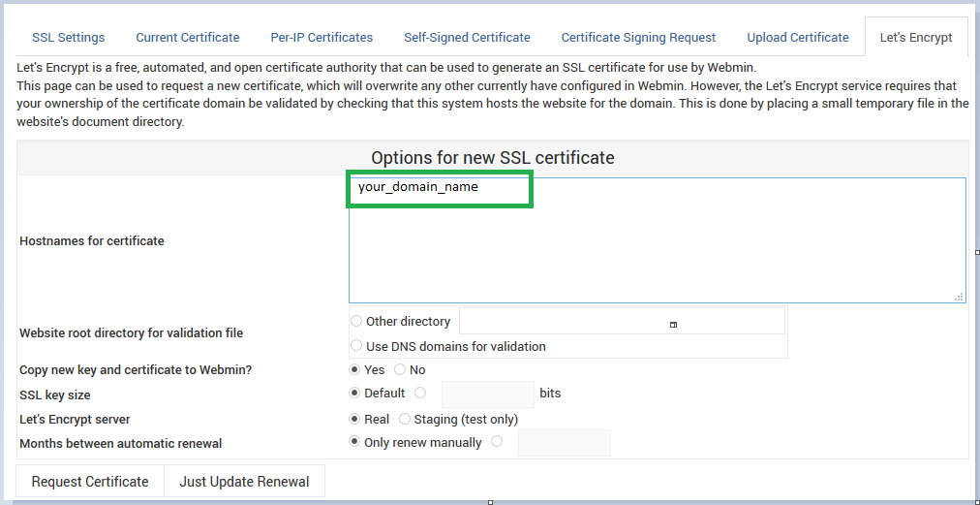Choose No for copying key to Webmin
Image resolution: width=980 pixels, height=505 pixels.
pos(400,370)
